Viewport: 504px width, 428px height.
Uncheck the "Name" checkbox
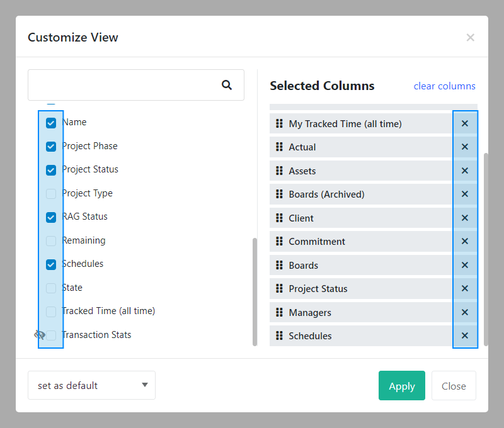click(x=50, y=122)
